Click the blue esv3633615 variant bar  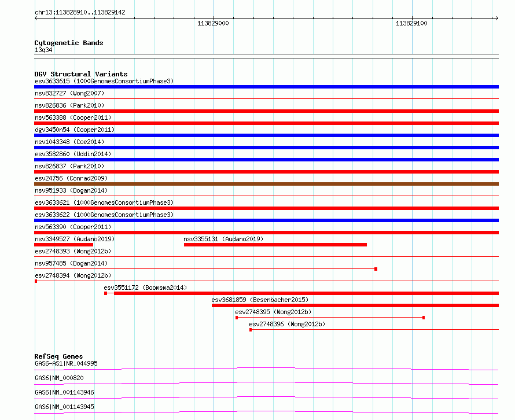point(266,87)
